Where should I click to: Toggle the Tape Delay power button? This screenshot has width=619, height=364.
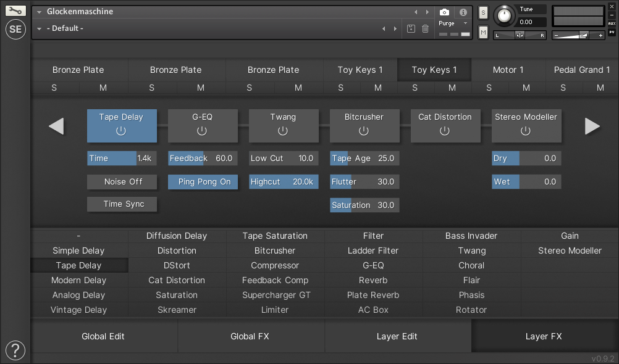point(121,131)
